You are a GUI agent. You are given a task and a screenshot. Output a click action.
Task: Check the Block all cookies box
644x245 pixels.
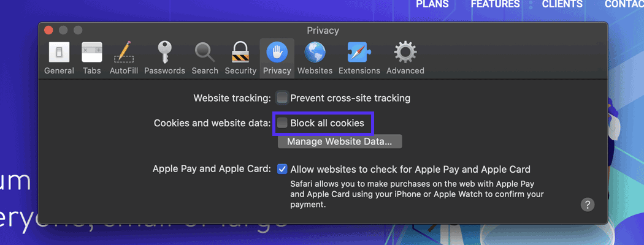282,123
